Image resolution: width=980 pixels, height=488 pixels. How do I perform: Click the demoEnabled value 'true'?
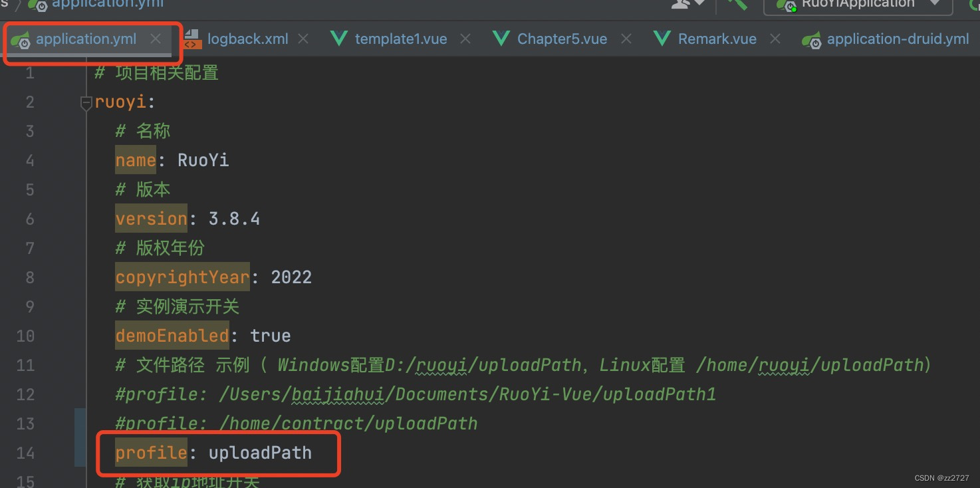[271, 336]
